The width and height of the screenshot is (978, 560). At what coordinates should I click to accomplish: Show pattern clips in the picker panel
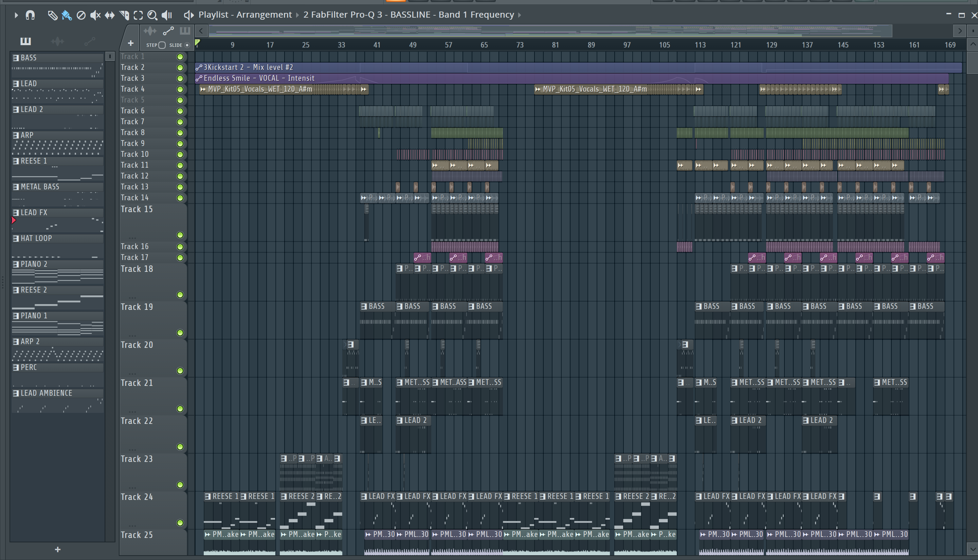(x=25, y=41)
